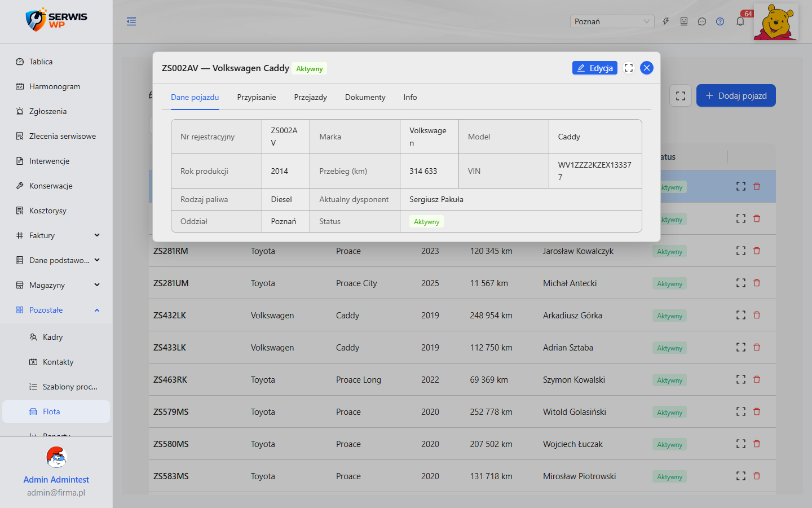Open details icon for row ZS579MS
812x508 pixels.
[741, 411]
